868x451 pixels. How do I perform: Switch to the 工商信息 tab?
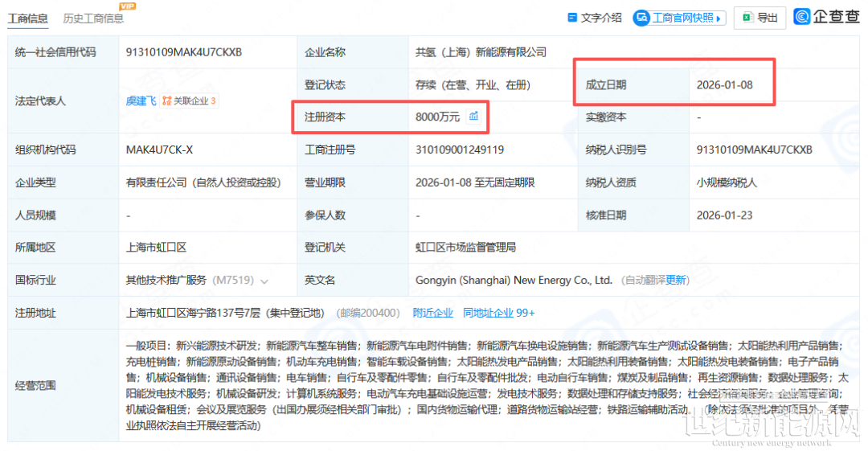(27, 18)
